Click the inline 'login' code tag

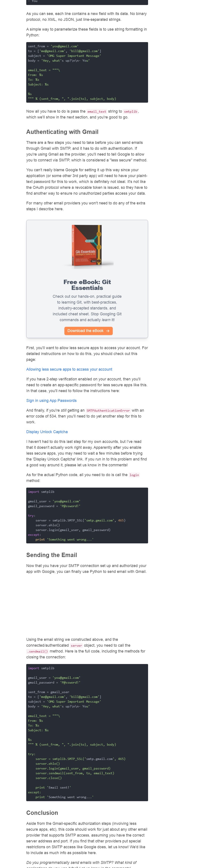tap(134, 475)
